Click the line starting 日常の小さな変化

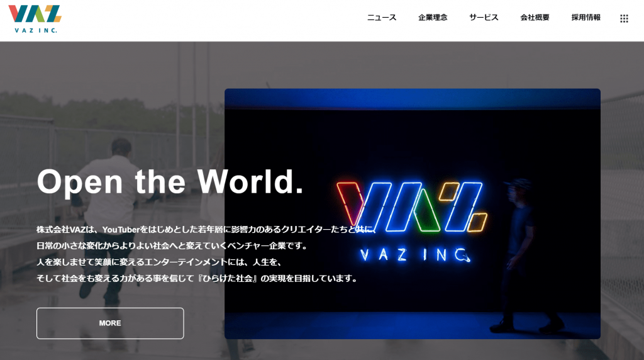pyautogui.click(x=172, y=245)
